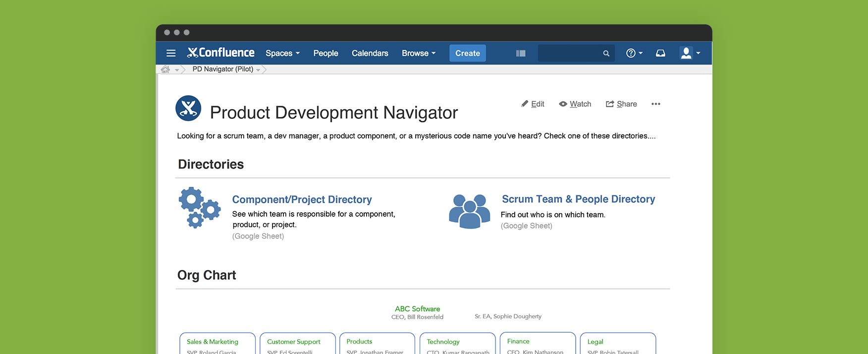Go to Calendars in navigation bar
The height and width of the screenshot is (354, 868).
pos(370,53)
